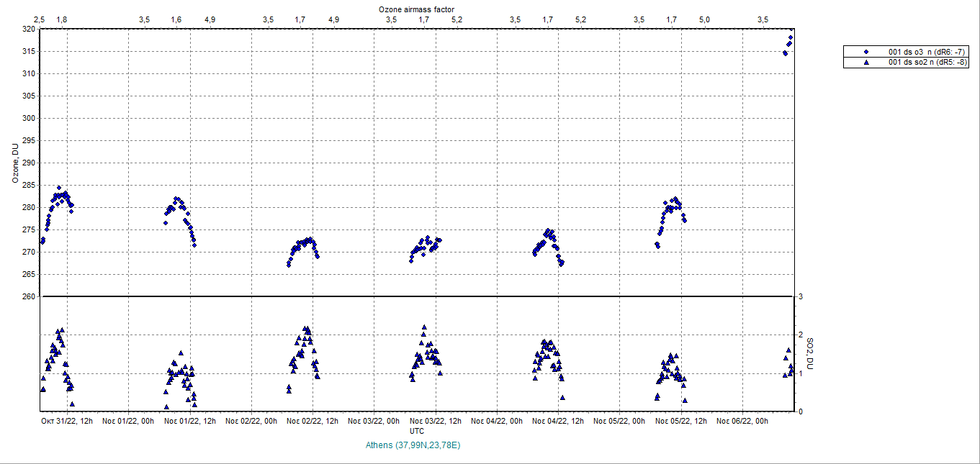The image size is (980, 464).
Task: Click the 'SO2, DU' right axis title
Action: point(809,354)
